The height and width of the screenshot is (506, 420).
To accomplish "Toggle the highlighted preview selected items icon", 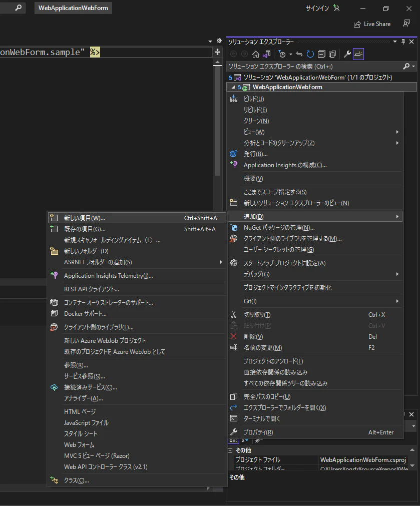I will (358, 54).
